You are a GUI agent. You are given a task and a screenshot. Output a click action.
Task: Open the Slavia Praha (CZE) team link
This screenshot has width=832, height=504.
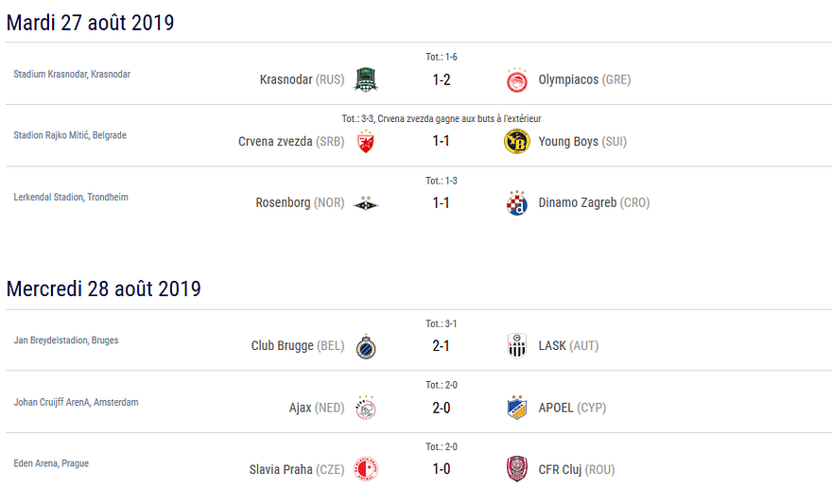tap(297, 470)
